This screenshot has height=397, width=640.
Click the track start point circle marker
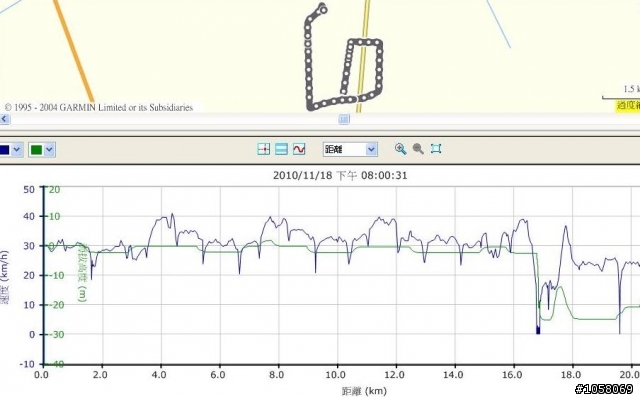323,9
